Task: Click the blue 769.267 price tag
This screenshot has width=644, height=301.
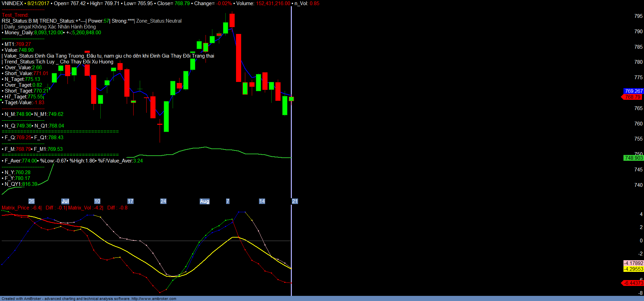Action: coord(633,91)
